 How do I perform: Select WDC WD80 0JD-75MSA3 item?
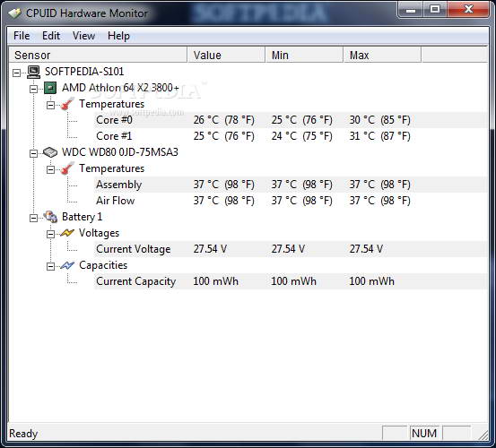tap(120, 152)
